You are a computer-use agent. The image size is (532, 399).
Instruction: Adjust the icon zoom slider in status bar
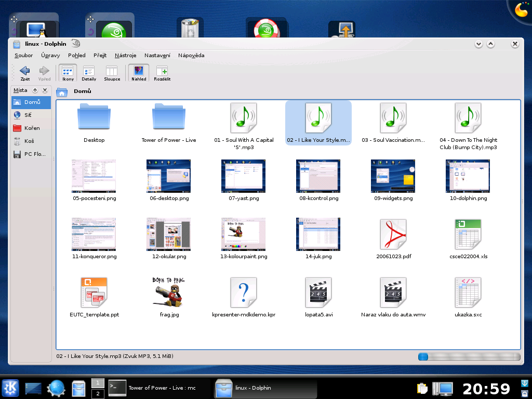click(423, 356)
